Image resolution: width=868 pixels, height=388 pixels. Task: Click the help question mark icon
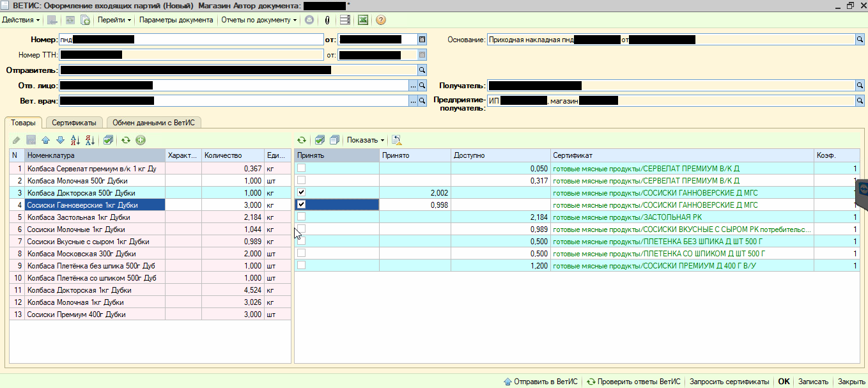click(x=381, y=20)
